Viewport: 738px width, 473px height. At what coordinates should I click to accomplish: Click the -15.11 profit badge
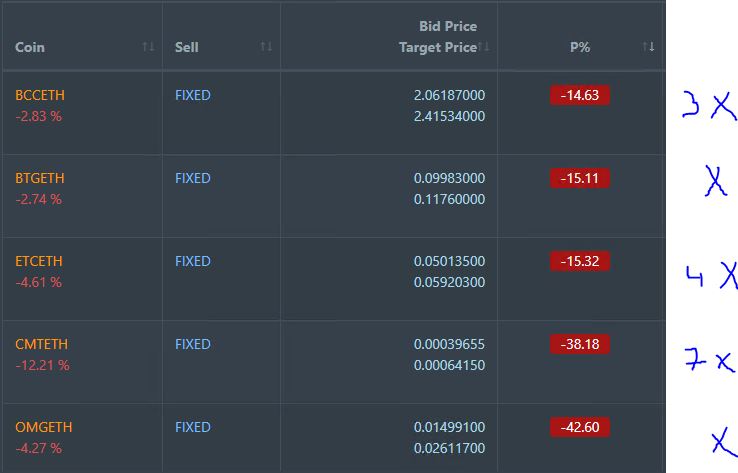[x=580, y=178]
